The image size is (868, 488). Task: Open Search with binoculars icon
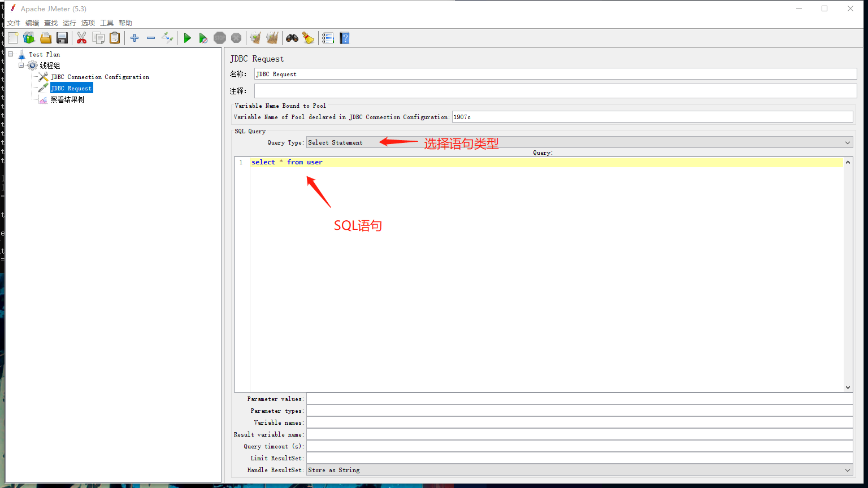(x=292, y=38)
